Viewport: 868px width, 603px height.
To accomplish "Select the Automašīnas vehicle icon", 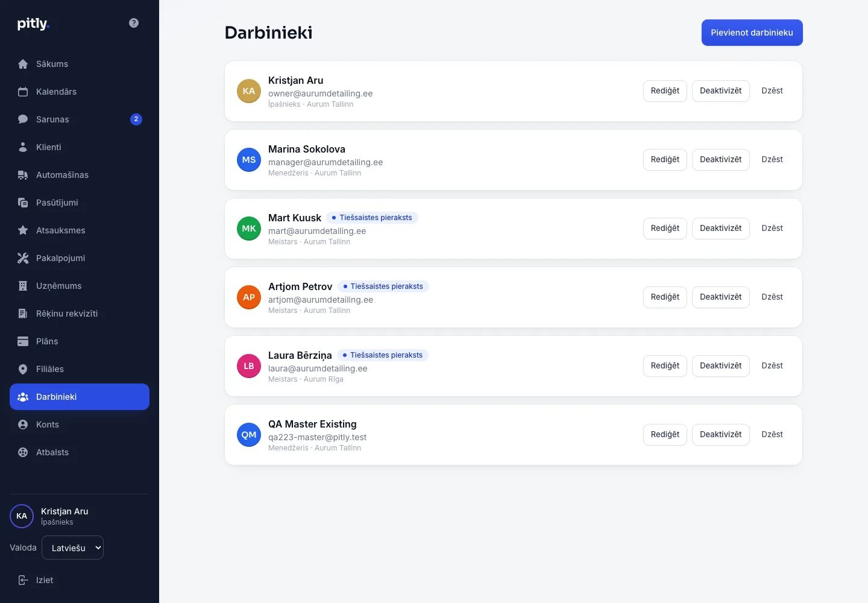I will 23,175.
